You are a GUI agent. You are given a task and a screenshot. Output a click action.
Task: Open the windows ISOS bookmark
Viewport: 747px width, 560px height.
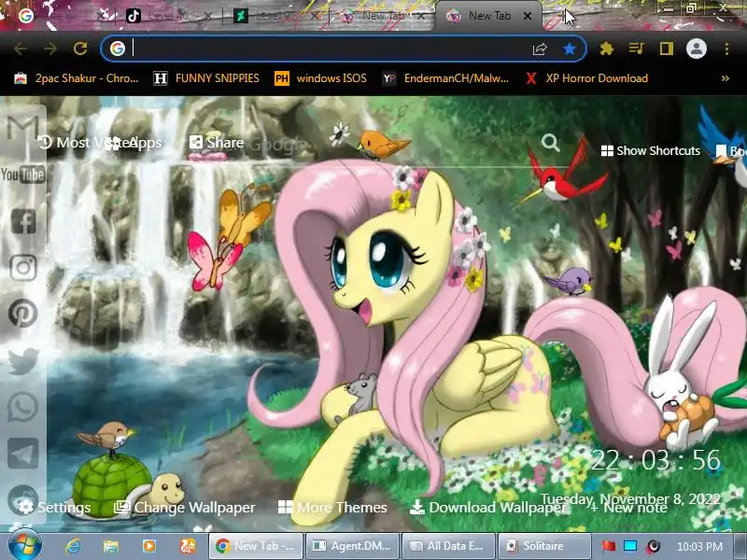click(x=320, y=78)
